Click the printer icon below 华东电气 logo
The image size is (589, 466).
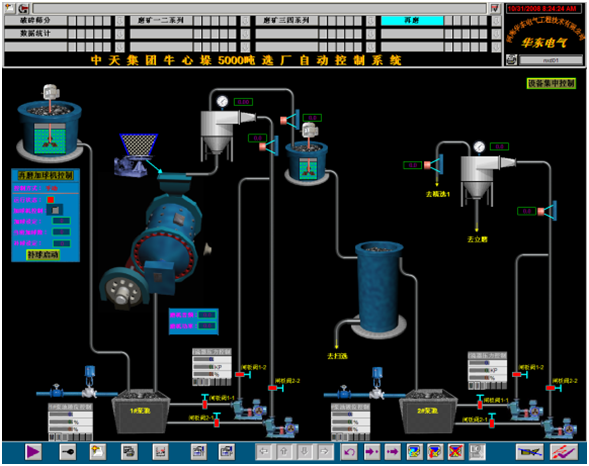(511, 60)
